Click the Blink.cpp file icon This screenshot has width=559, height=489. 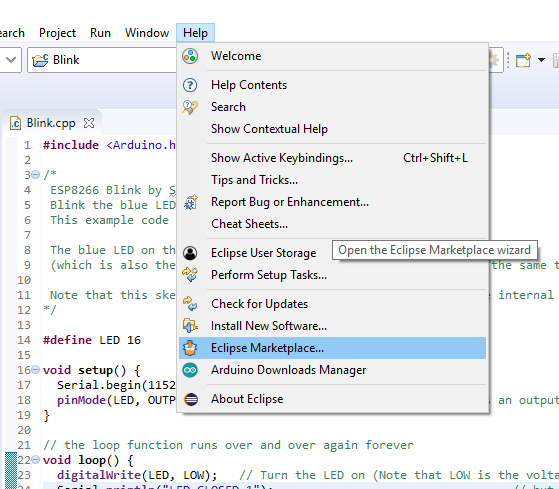[x=15, y=123]
